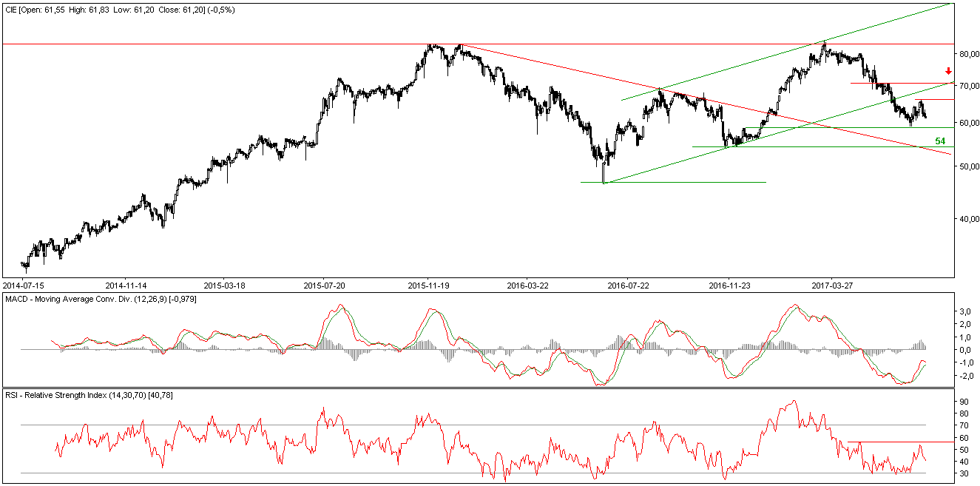Viewport: 980px width, 486px height.
Task: Select the 2015-11-19 date label
Action: pyautogui.click(x=430, y=285)
